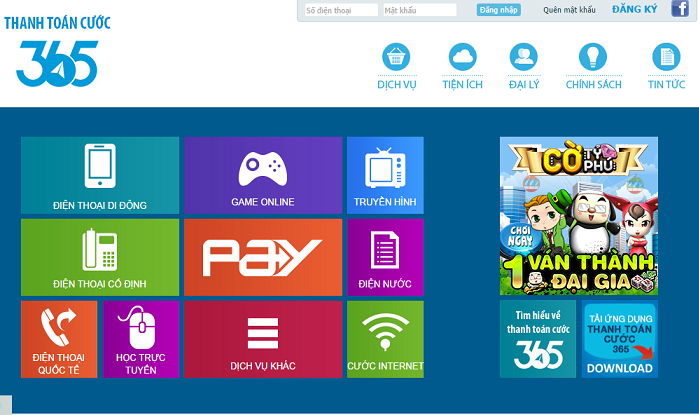
Task: Click the Tin Tức menu label
Action: (x=666, y=85)
